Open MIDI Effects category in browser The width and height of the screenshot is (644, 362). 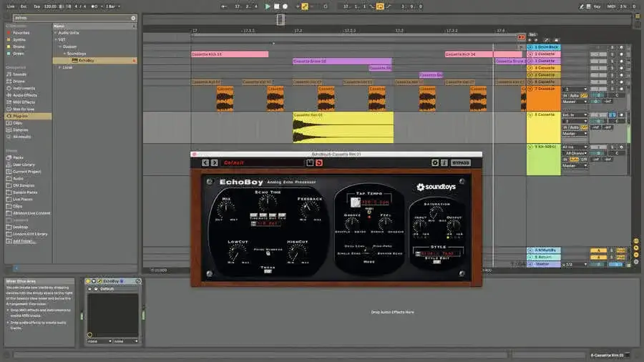[24, 102]
